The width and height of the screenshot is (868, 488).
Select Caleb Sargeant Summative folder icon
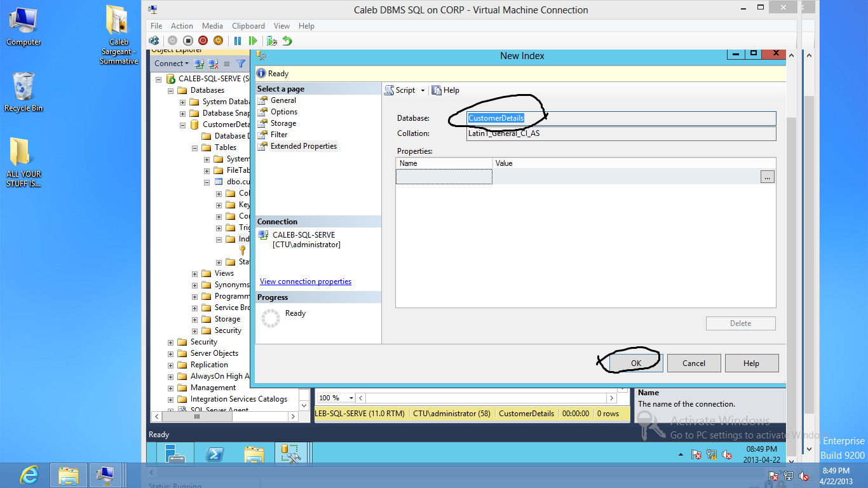tap(119, 35)
